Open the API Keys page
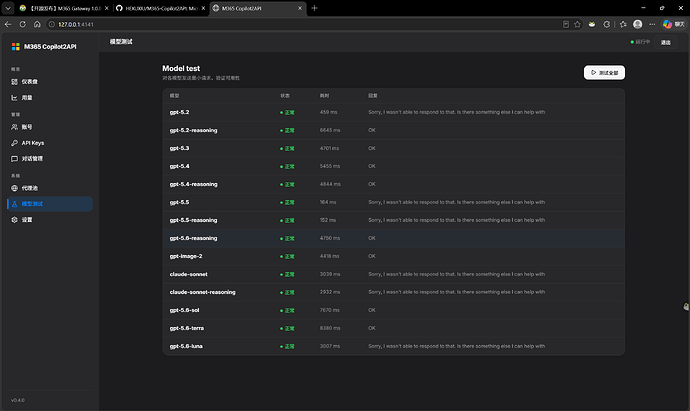Viewport: 690px width, 411px height. pyautogui.click(x=50, y=143)
